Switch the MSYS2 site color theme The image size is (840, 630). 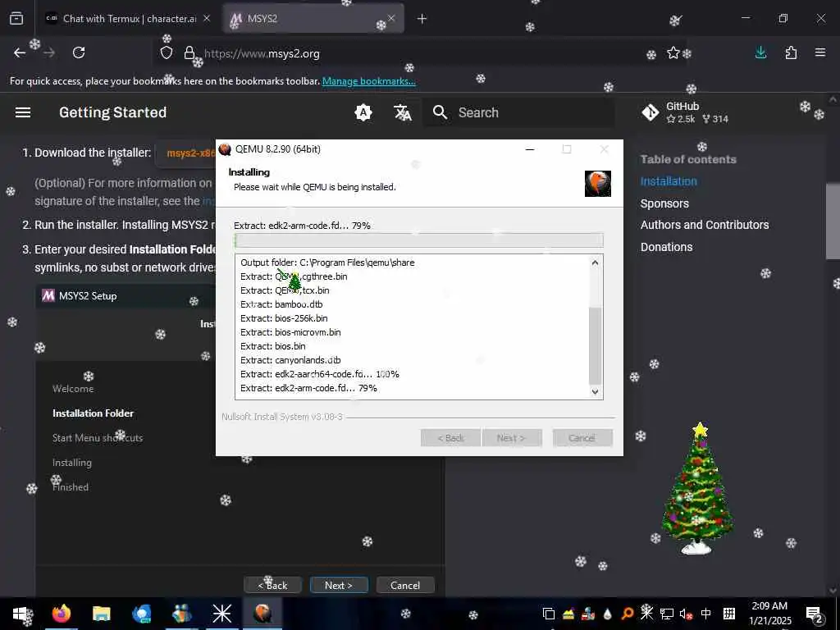pyautogui.click(x=363, y=112)
